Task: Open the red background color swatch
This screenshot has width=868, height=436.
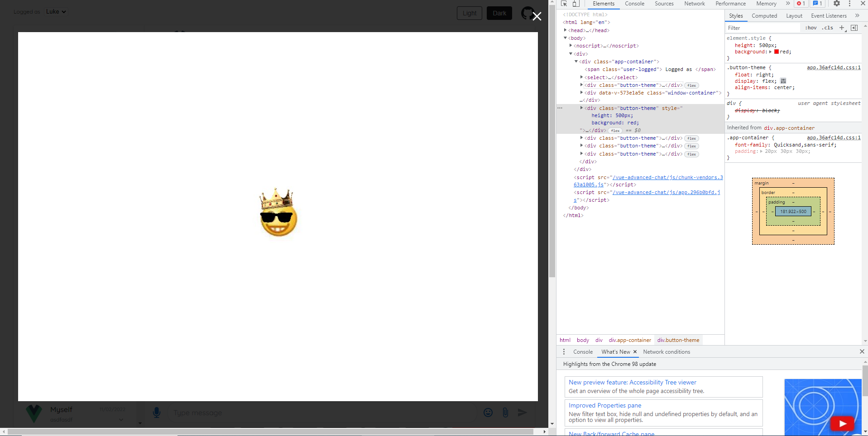Action: pos(777,52)
